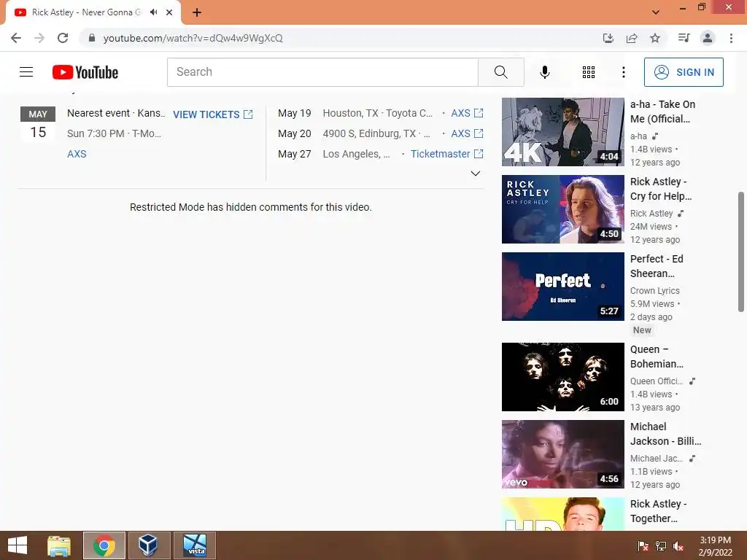
Task: Open the tab search chevron
Action: tap(656, 12)
